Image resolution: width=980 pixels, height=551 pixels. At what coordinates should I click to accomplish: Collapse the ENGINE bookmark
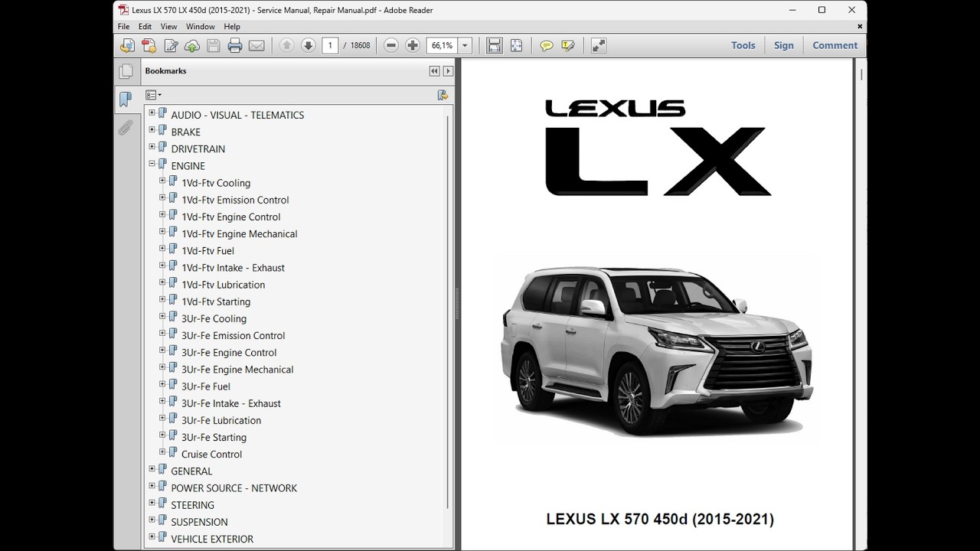click(x=152, y=164)
